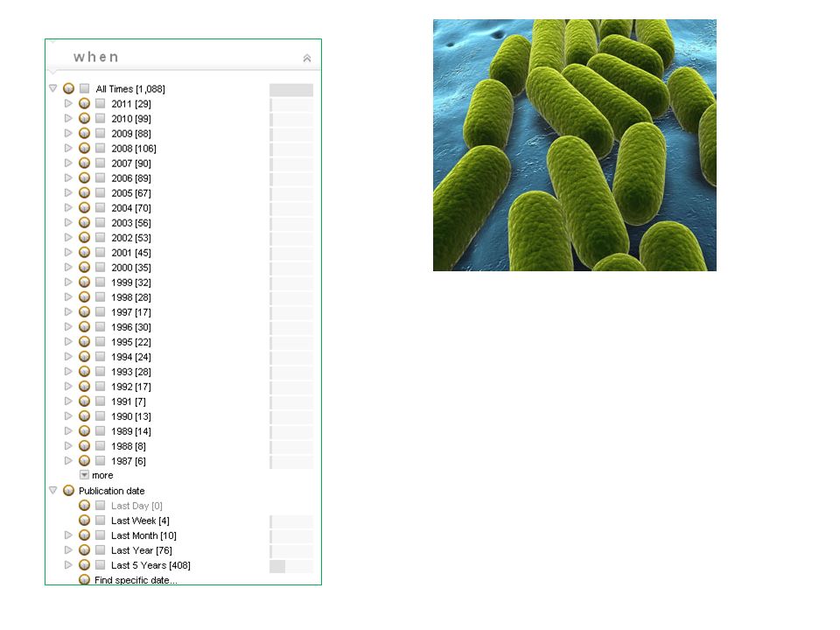Click the clock icon beside All Times
Viewport: 840px width, 630px height.
tap(68, 88)
